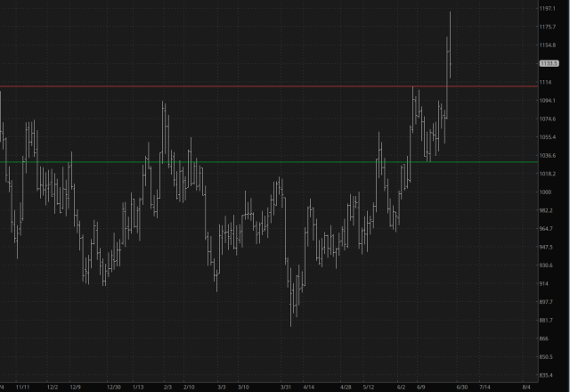This screenshot has width=570, height=392.
Task: Click the 1055.4 price axis label
Action: point(548,137)
